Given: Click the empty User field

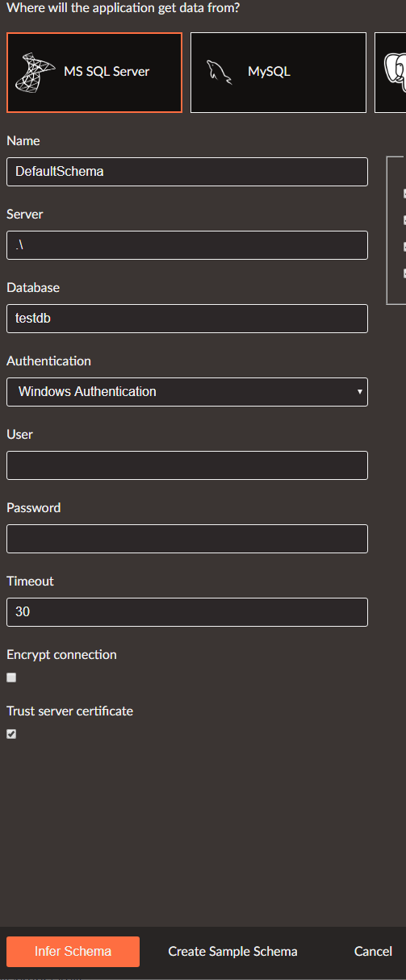Looking at the screenshot, I should [187, 465].
